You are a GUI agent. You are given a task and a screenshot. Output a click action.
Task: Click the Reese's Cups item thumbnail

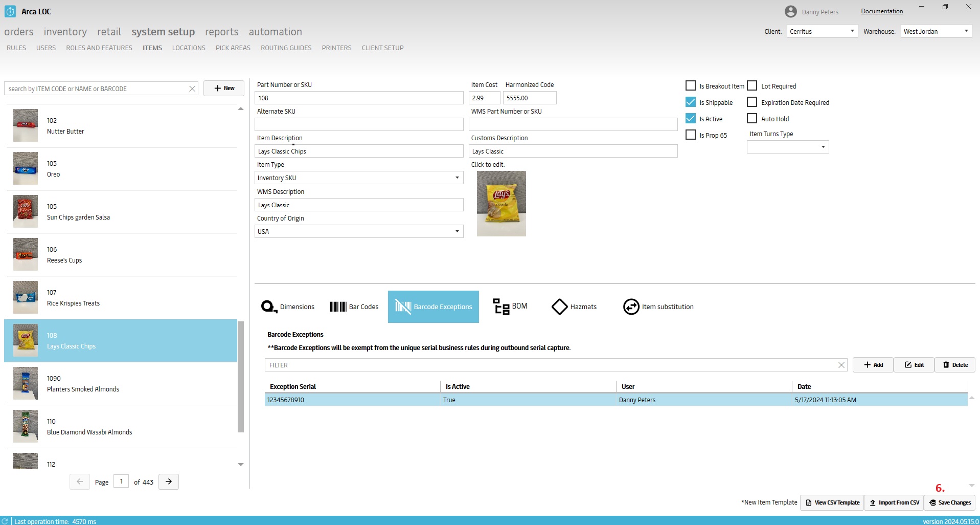(26, 254)
